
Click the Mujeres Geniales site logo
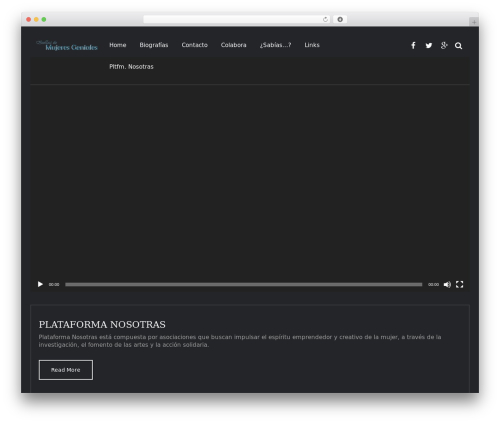67,45
